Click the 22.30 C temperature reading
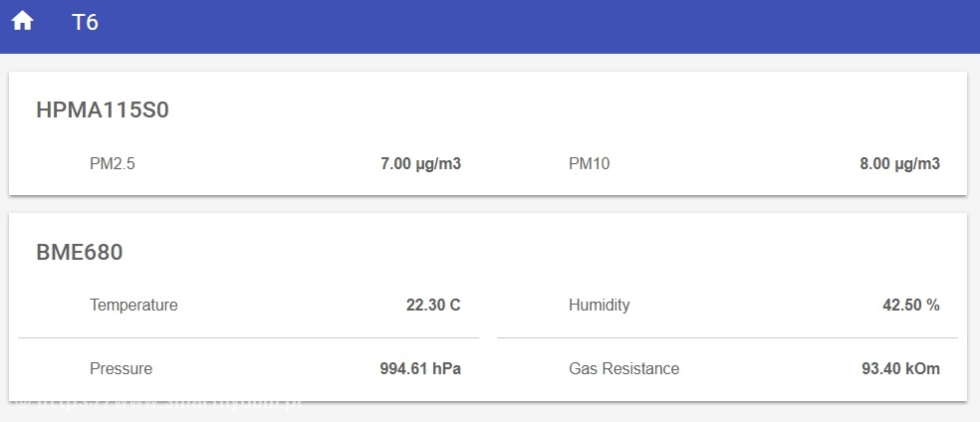Screen dimensions: 980x422 click(x=433, y=306)
